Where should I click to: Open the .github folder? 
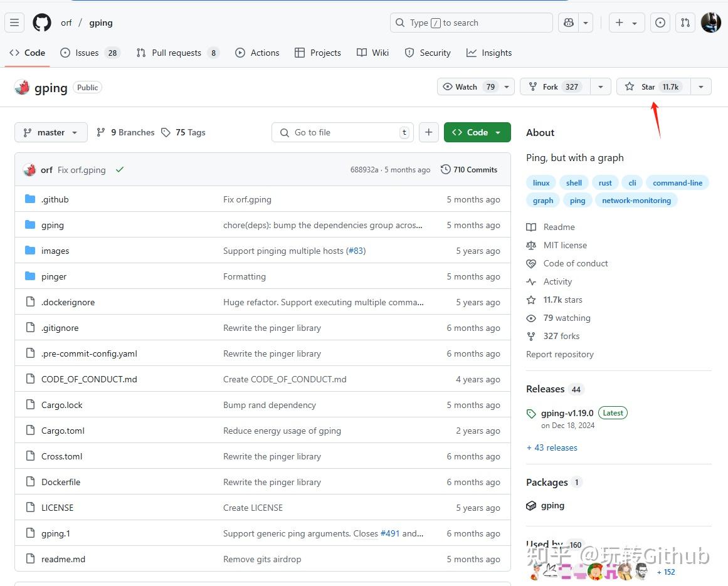coord(55,199)
